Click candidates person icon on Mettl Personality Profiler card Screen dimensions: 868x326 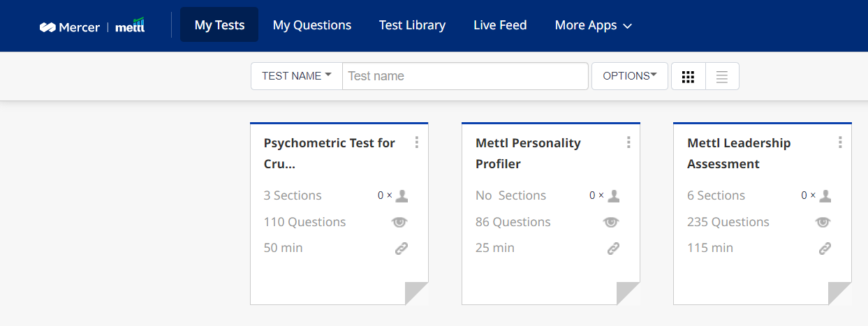pyautogui.click(x=613, y=196)
